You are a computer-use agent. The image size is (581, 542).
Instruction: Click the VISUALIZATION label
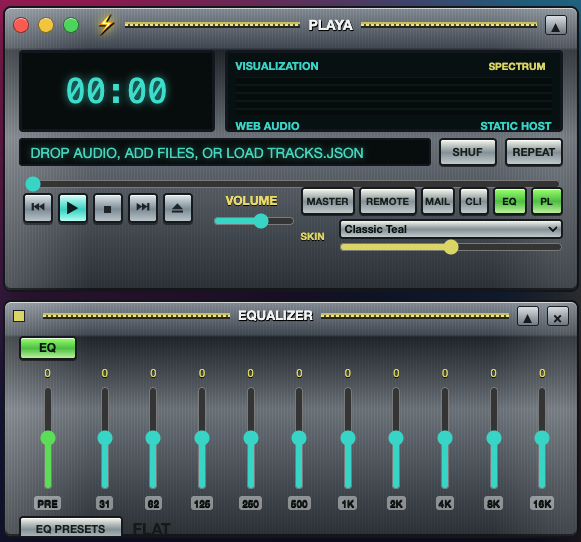(x=277, y=66)
